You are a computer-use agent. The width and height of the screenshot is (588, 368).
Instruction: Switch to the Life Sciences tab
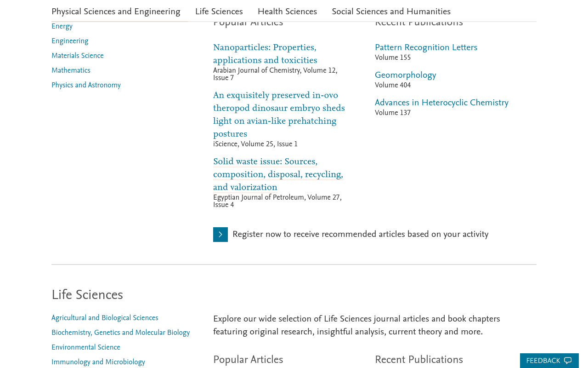[219, 11]
